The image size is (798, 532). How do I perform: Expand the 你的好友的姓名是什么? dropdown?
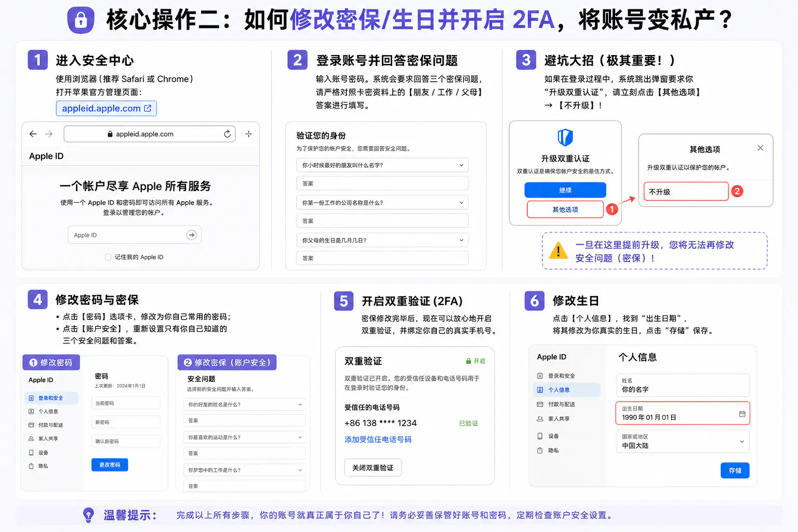[244, 405]
